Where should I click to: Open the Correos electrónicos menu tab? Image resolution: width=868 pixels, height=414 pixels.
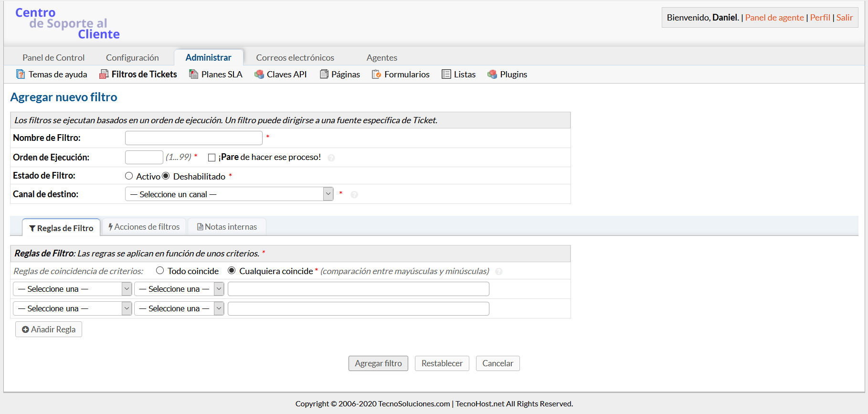coord(295,57)
